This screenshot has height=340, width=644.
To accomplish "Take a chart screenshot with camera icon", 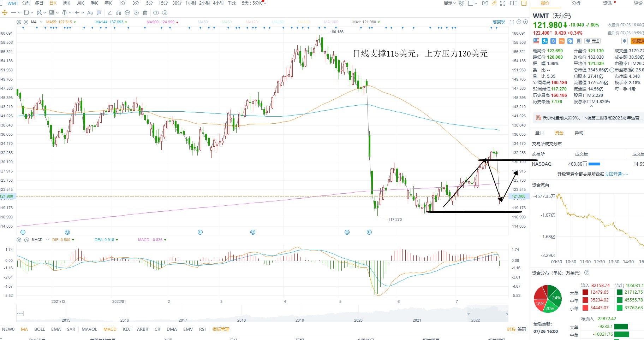I will click(x=485, y=3).
